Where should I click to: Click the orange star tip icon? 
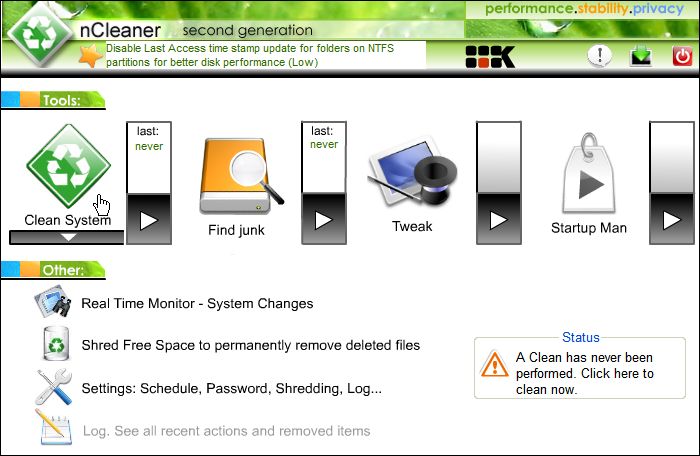(x=91, y=56)
